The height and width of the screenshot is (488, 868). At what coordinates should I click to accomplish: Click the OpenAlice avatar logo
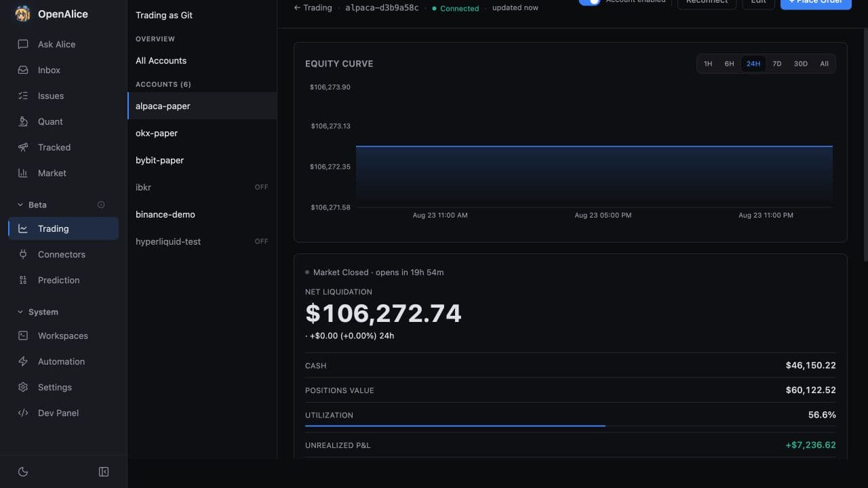pos(22,14)
